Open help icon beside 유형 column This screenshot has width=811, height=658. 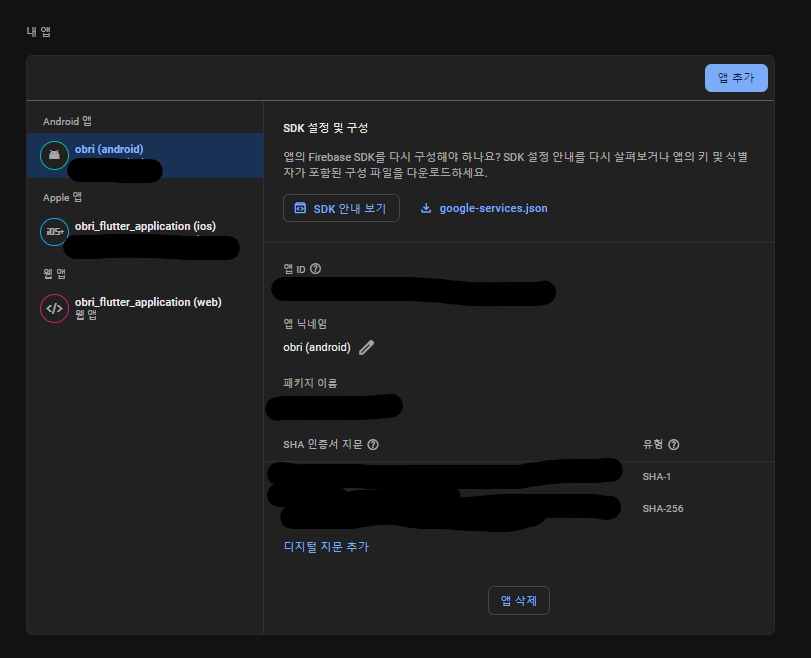673,444
